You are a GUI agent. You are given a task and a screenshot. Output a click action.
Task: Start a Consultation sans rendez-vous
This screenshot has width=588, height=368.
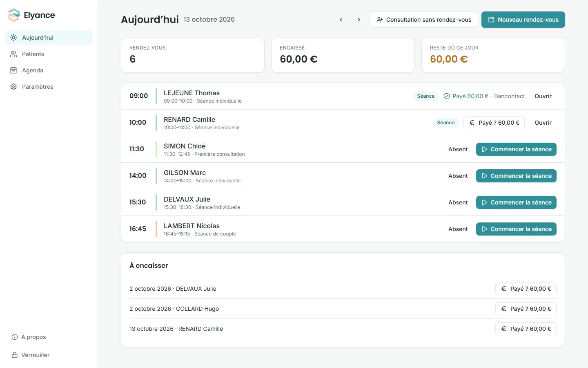click(x=424, y=20)
